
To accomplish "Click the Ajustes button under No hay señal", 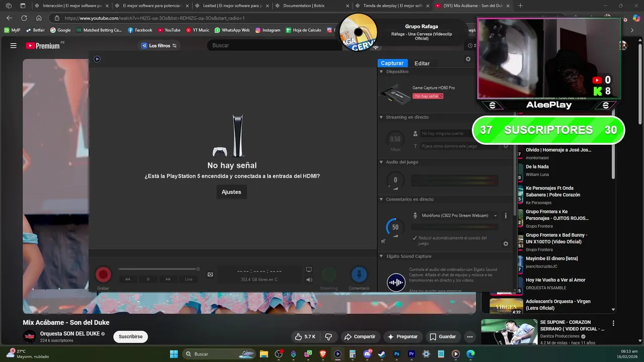I will pos(231,192).
